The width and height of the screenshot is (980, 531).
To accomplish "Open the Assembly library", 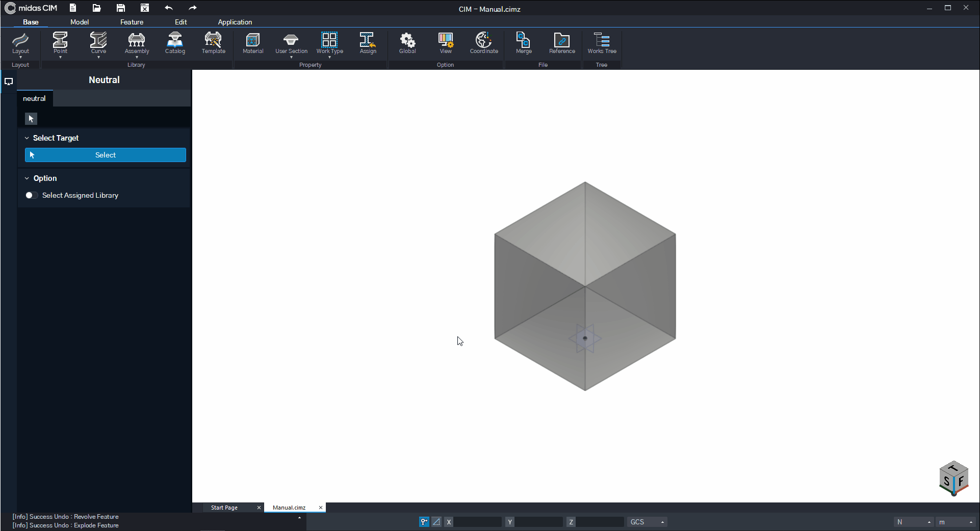I will coord(137,43).
